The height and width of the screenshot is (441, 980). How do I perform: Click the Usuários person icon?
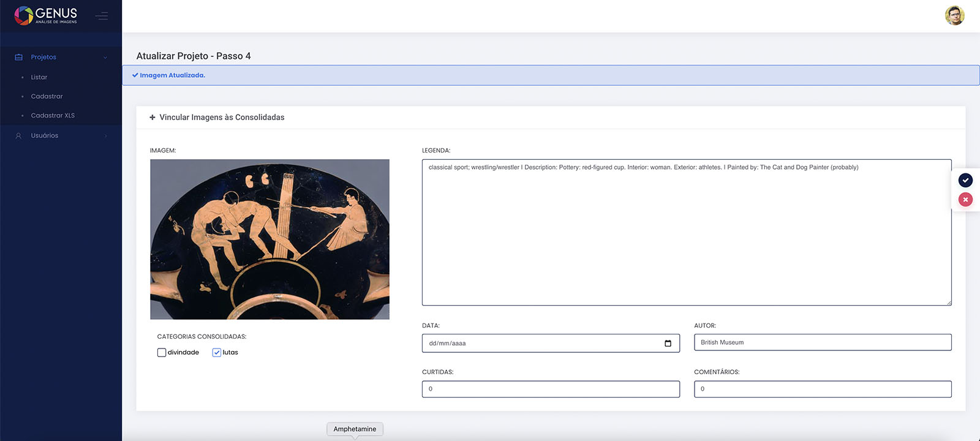[18, 136]
